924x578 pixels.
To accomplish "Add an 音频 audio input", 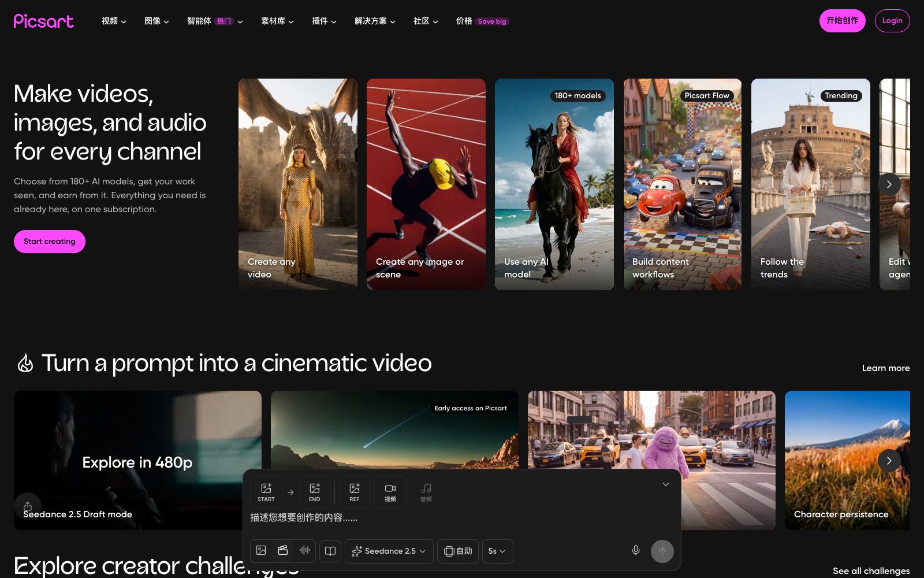I will [426, 492].
